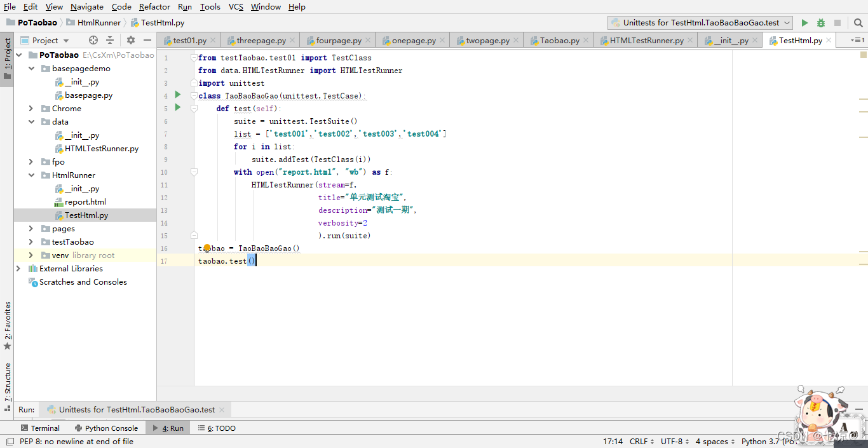Click run gutter arrow beside def test
The image size is (868, 448).
coord(178,107)
